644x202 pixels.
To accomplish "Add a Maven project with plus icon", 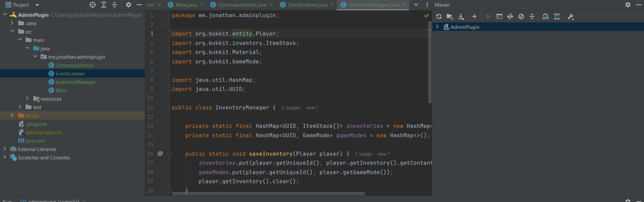I will (475, 16).
